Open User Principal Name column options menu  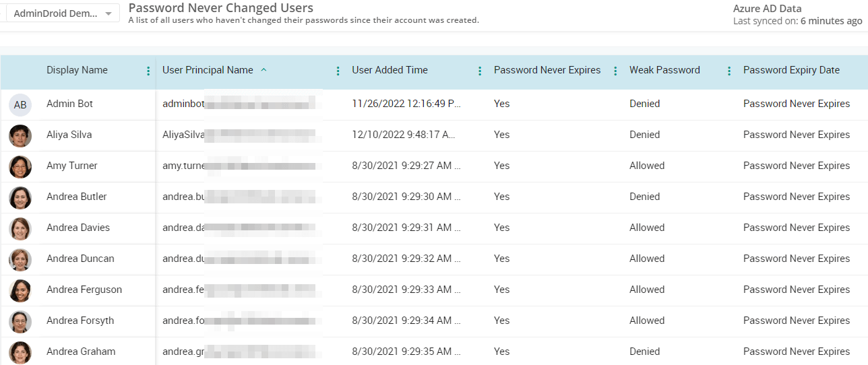click(338, 71)
